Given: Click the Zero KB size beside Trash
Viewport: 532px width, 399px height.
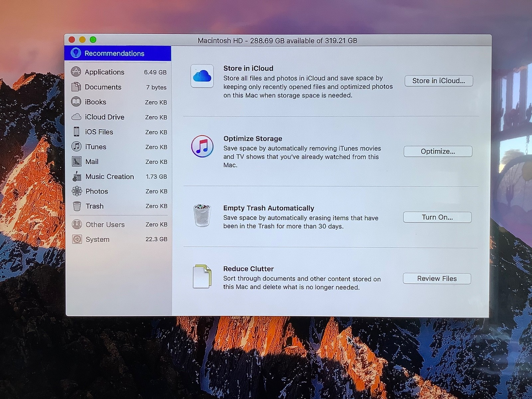Looking at the screenshot, I should pyautogui.click(x=157, y=206).
